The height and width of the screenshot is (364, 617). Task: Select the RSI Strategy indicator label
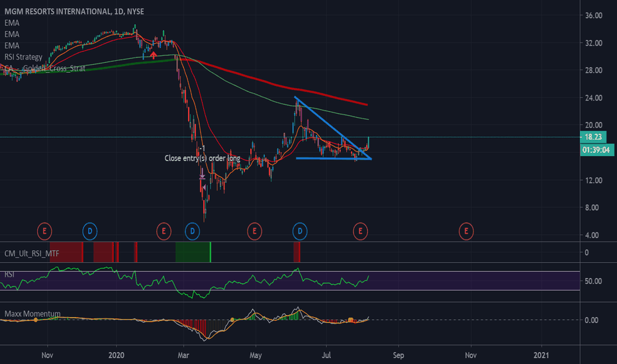[23, 57]
